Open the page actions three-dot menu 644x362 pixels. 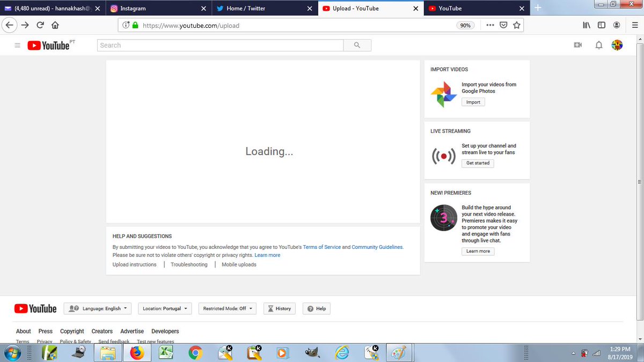491,25
